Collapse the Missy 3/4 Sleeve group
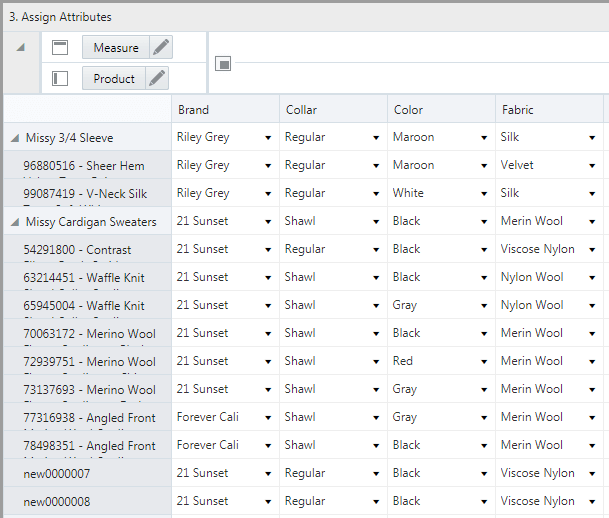The image size is (609, 518). (x=15, y=138)
